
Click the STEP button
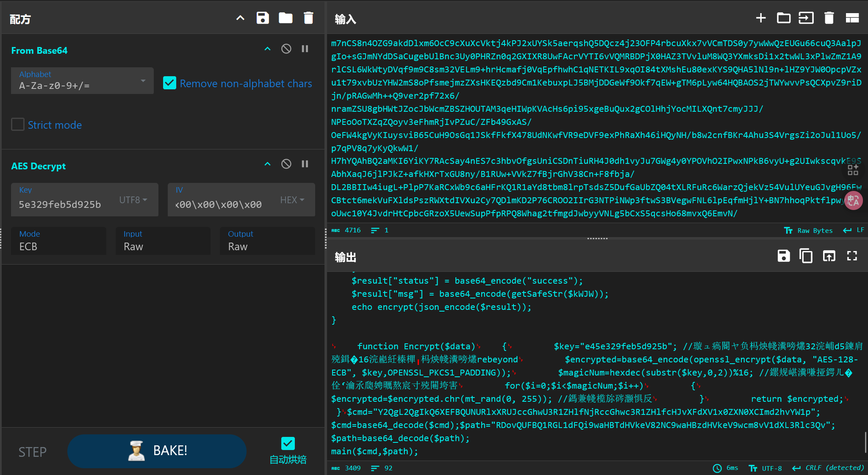click(32, 452)
